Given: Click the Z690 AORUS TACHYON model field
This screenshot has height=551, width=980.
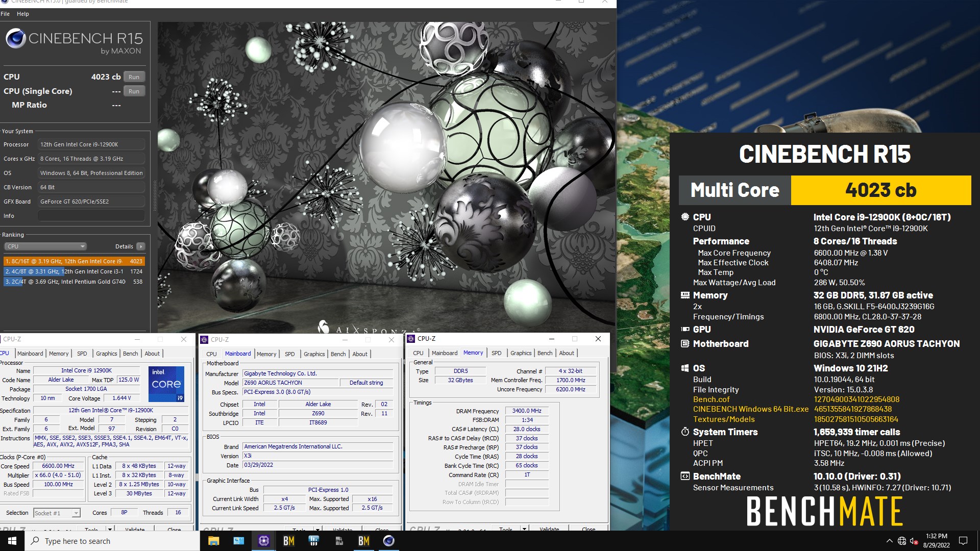Looking at the screenshot, I should coord(291,383).
